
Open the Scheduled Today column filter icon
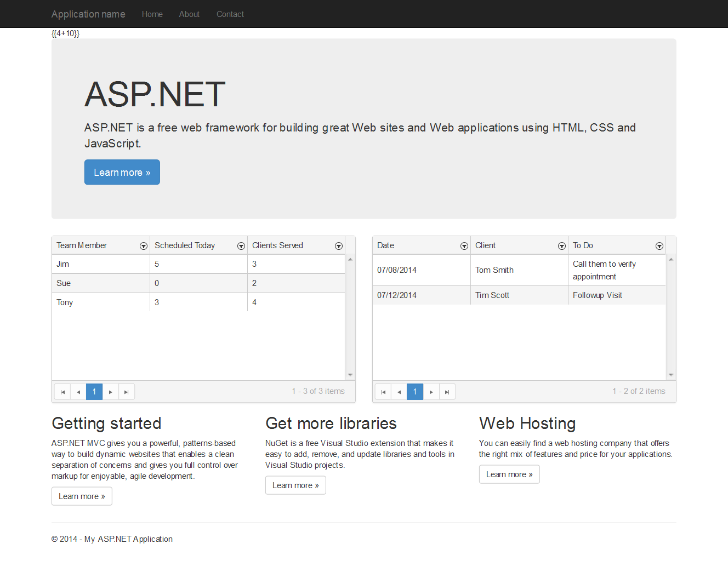coord(241,246)
